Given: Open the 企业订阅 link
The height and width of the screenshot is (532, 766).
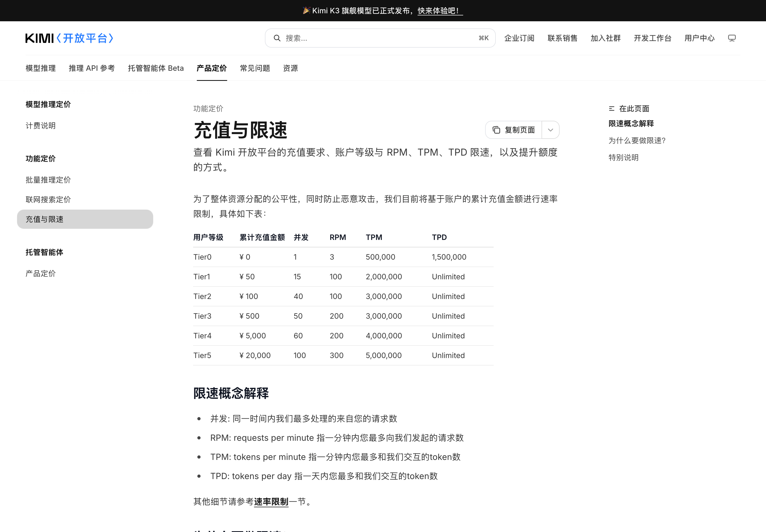Looking at the screenshot, I should click(519, 38).
